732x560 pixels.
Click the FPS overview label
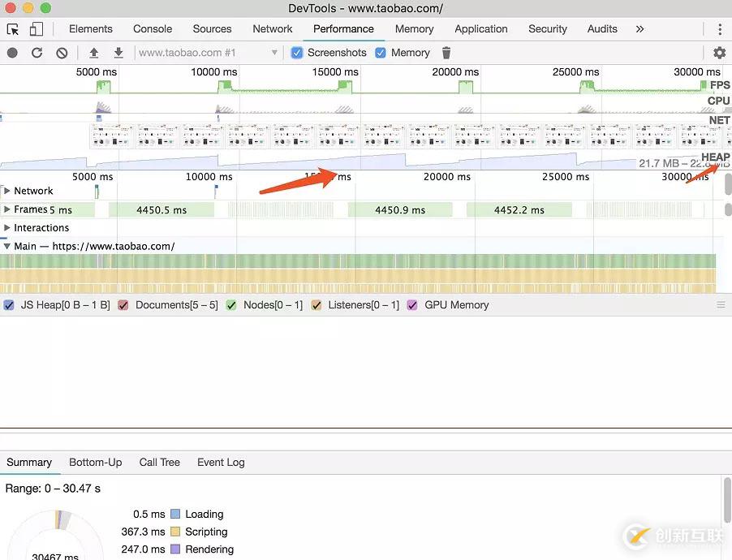click(x=720, y=85)
